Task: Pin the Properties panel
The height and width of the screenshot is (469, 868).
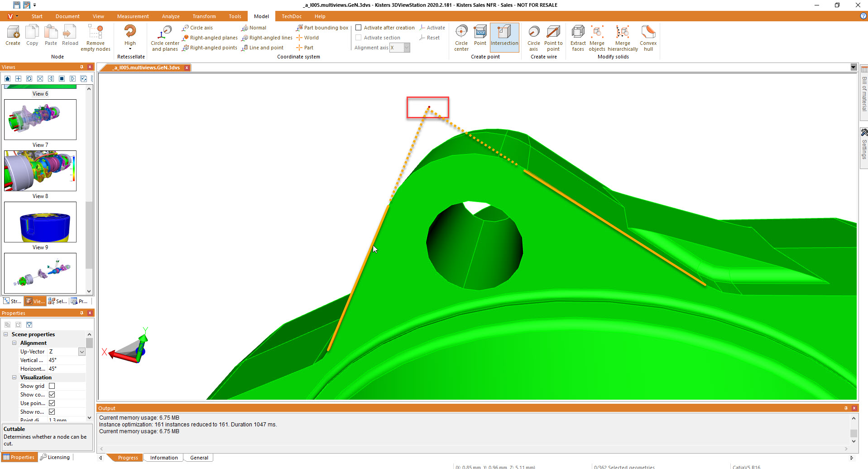Action: [x=82, y=313]
